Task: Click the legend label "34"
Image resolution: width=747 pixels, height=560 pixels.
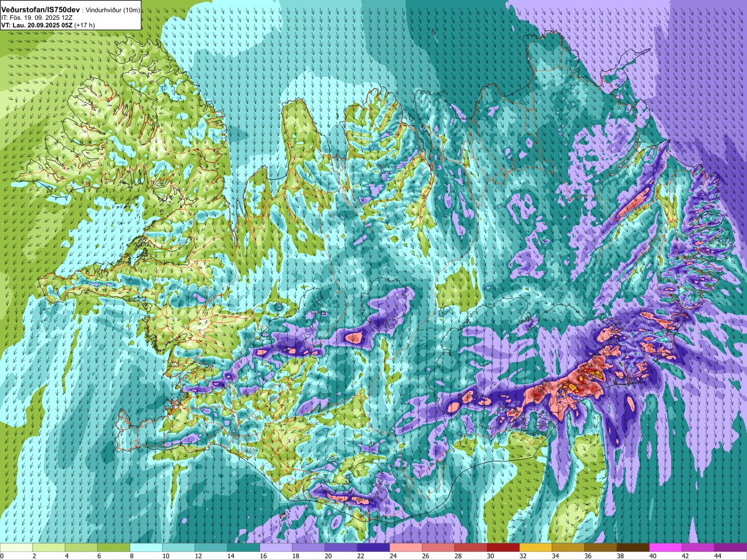Action: [555, 556]
